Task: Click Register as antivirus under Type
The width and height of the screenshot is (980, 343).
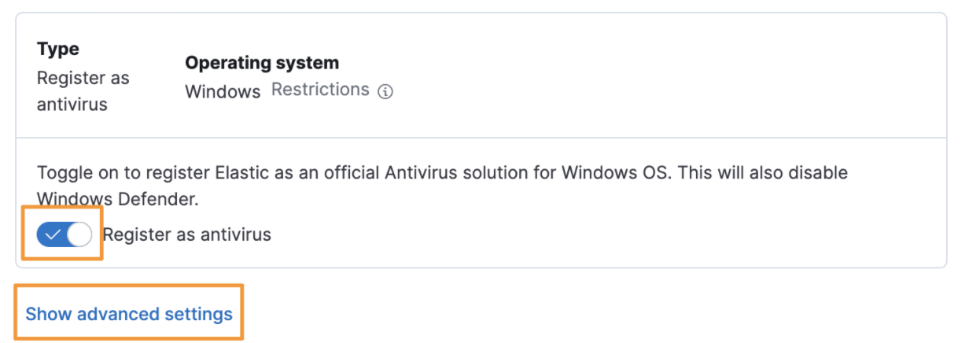Action: coord(83,90)
